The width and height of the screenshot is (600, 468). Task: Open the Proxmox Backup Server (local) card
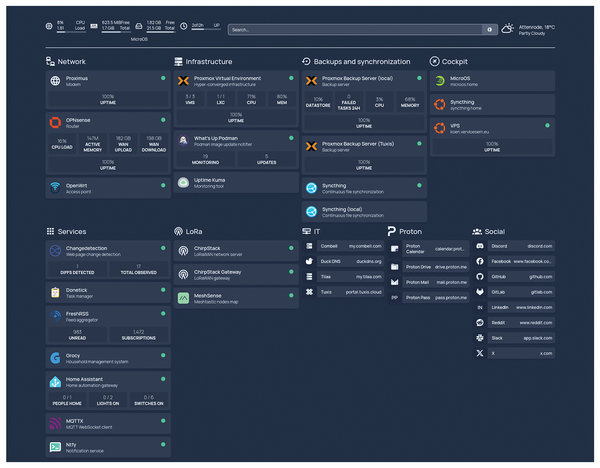[x=360, y=81]
